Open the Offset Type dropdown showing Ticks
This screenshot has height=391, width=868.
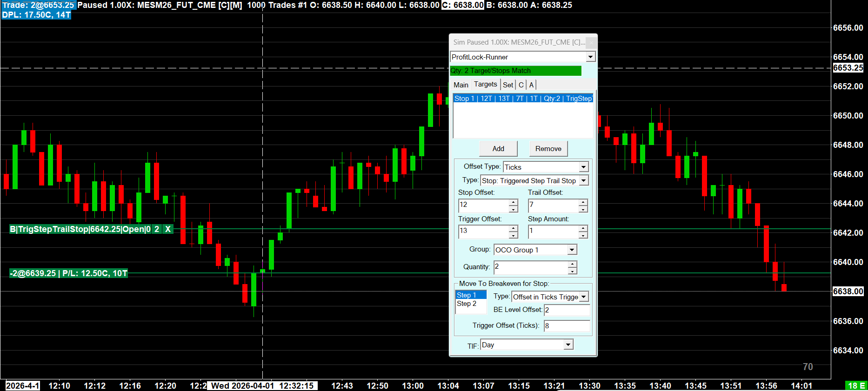tap(583, 167)
